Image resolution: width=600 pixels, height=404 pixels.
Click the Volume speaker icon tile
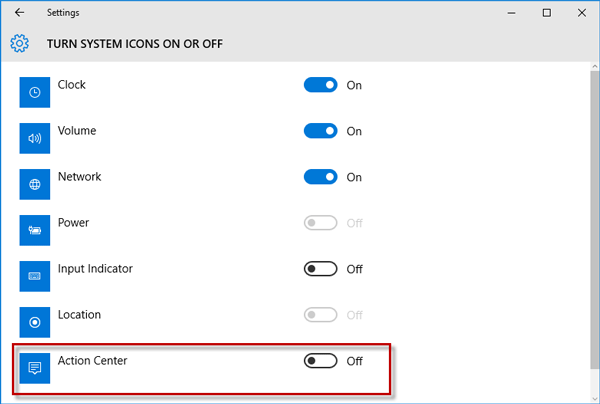click(x=35, y=138)
